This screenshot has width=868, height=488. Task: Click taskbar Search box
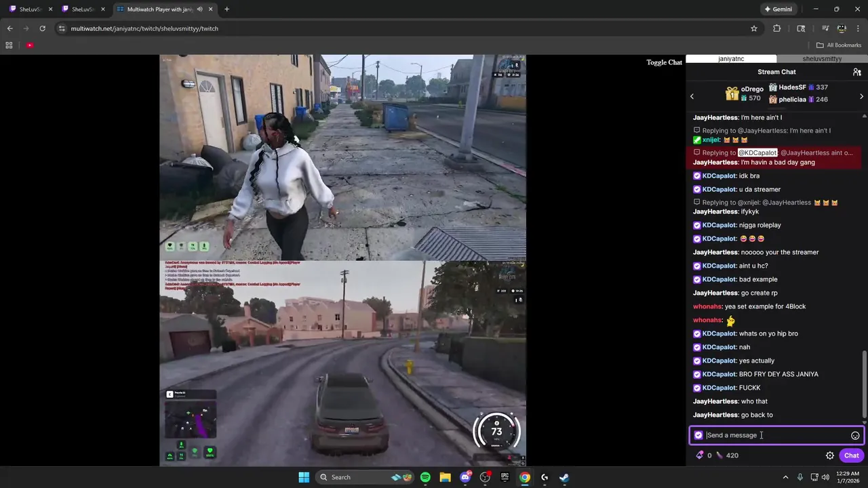point(364,477)
